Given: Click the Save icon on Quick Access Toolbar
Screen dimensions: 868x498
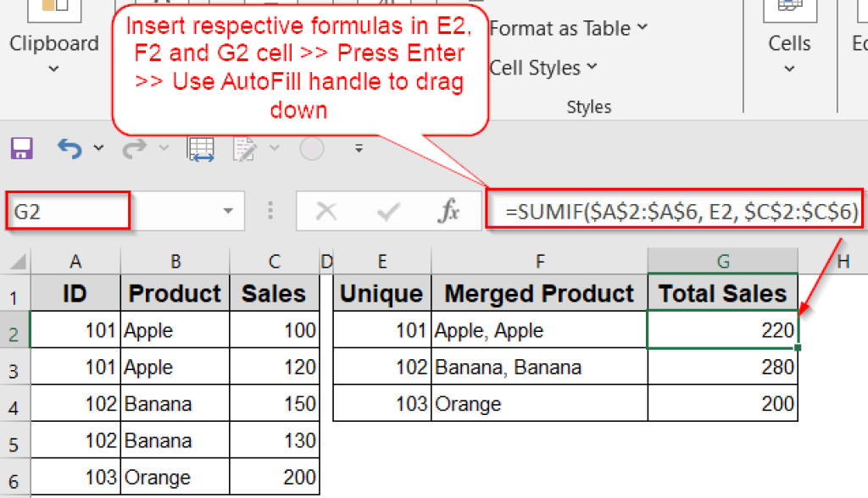Looking at the screenshot, I should point(21,148).
